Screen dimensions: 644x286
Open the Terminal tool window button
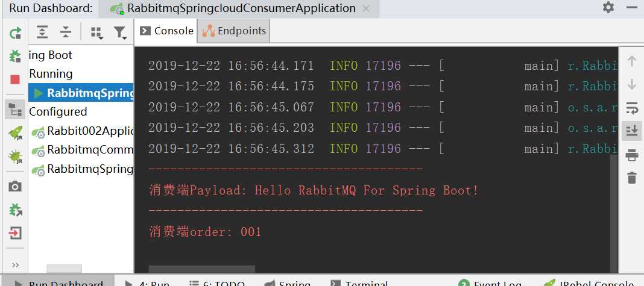pyautogui.click(x=359, y=282)
